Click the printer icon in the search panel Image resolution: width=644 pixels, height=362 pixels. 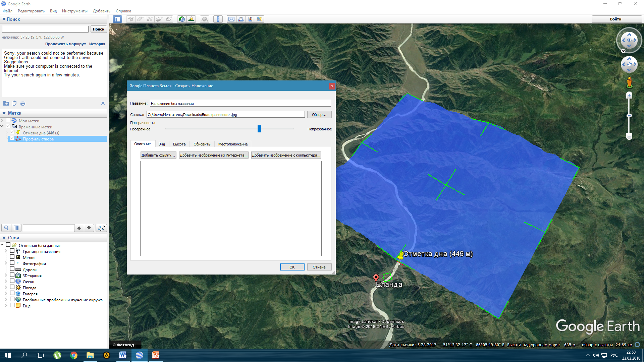pos(23,103)
